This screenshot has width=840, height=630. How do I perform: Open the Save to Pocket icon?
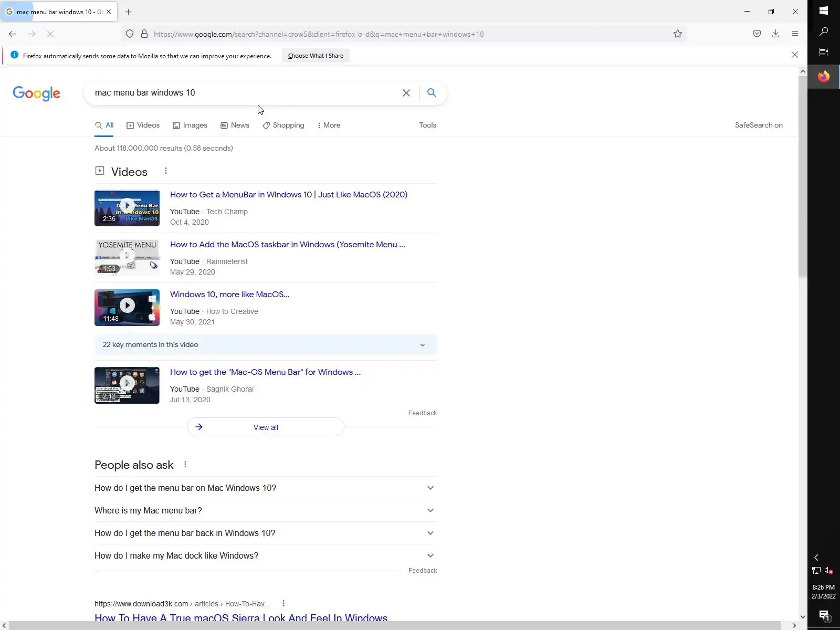point(757,34)
